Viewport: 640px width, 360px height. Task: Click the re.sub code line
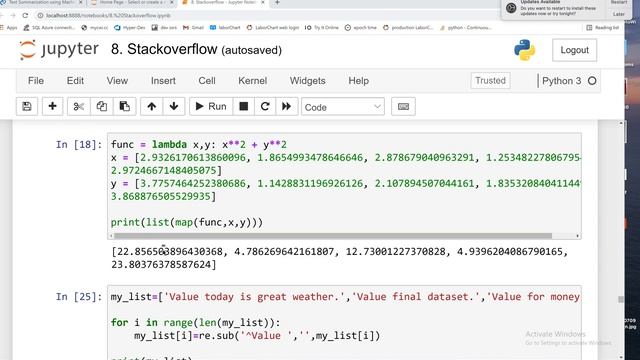[257, 336]
